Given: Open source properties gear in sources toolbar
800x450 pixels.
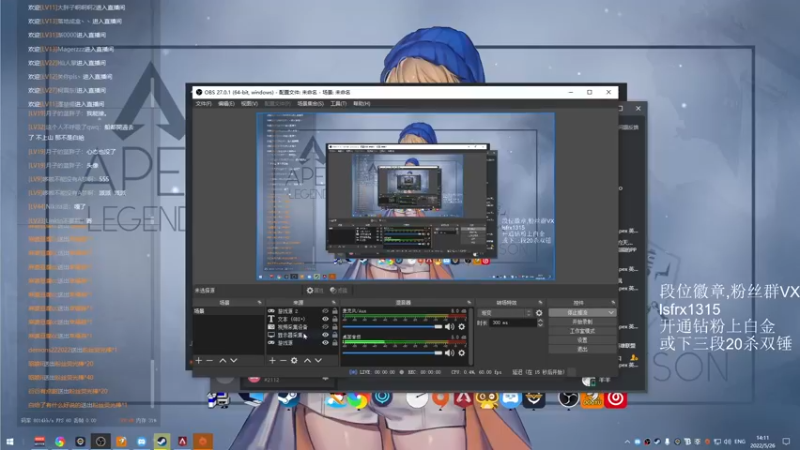Looking at the screenshot, I should click(x=294, y=360).
